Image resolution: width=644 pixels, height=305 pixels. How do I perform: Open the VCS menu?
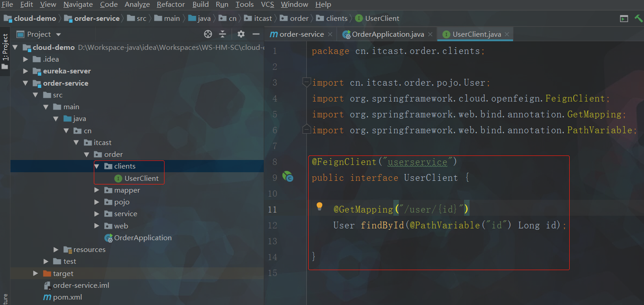click(267, 5)
